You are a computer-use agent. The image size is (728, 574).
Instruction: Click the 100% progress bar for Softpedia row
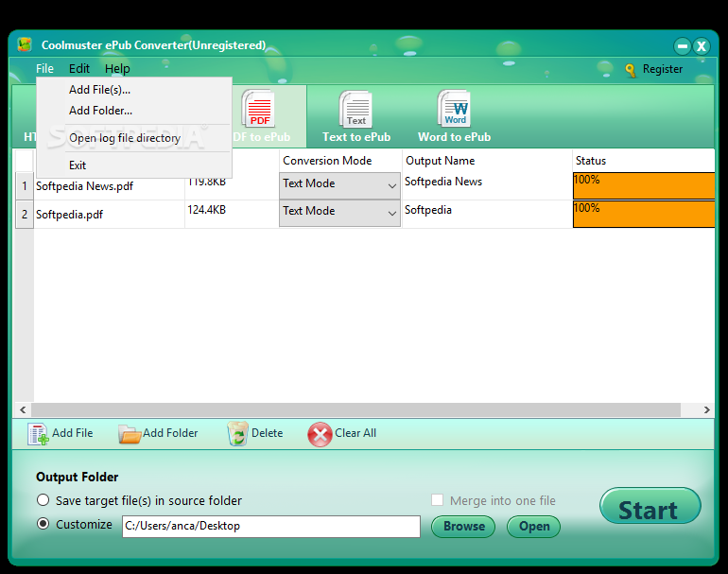coord(644,214)
